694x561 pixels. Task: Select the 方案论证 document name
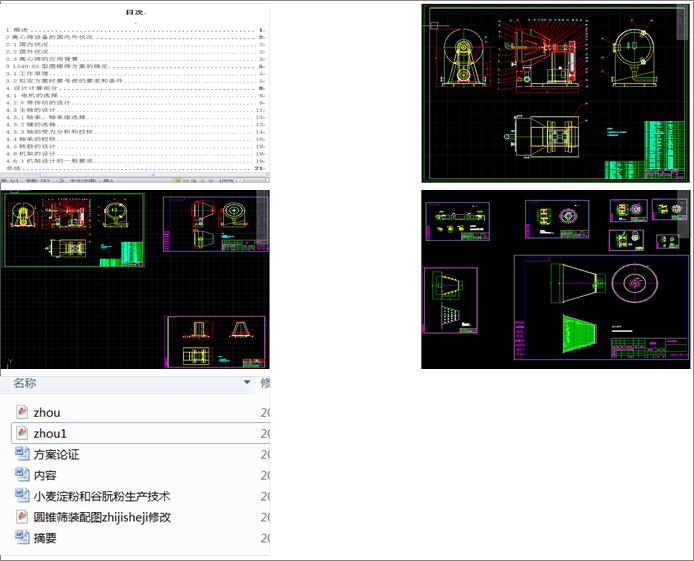click(x=56, y=454)
